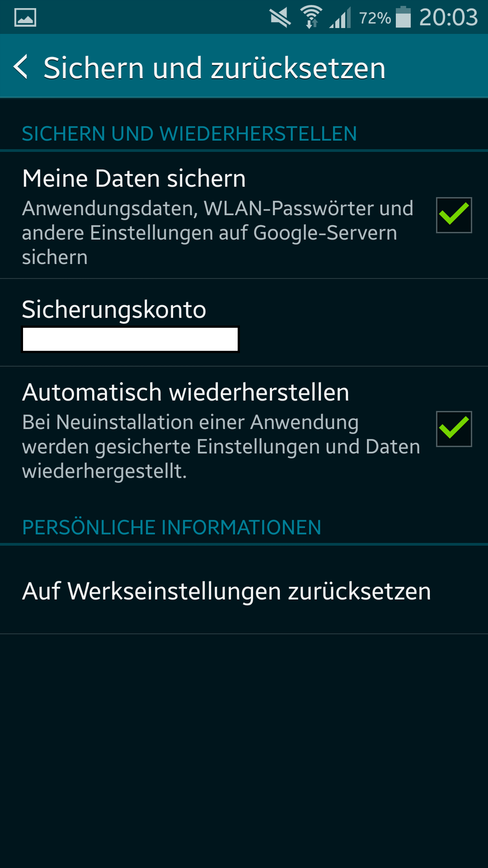
Task: Tap the Bei Neuinstallation description text
Action: [221, 447]
